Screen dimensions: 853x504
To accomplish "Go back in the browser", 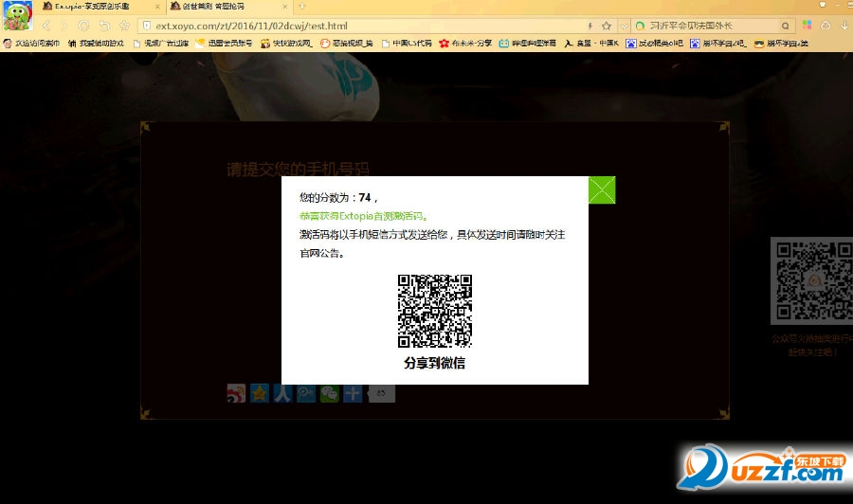I will pyautogui.click(x=46, y=26).
